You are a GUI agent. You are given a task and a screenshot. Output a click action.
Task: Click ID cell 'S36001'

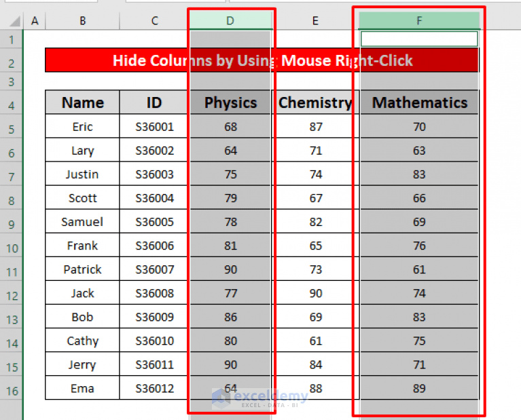[154, 126]
